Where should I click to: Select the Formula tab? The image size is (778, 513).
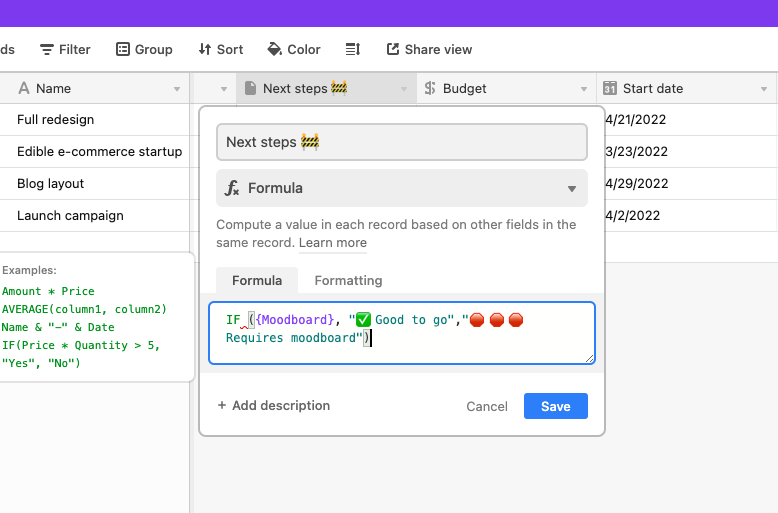[257, 281]
